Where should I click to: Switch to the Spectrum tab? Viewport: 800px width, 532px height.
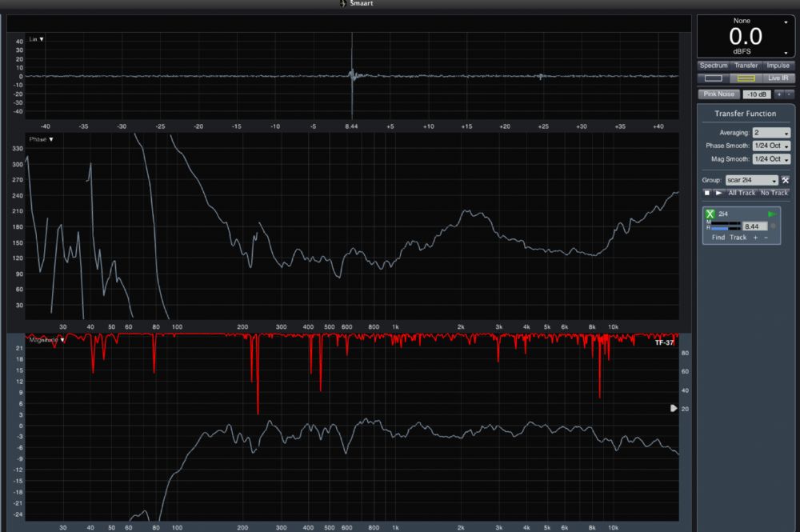click(x=714, y=66)
